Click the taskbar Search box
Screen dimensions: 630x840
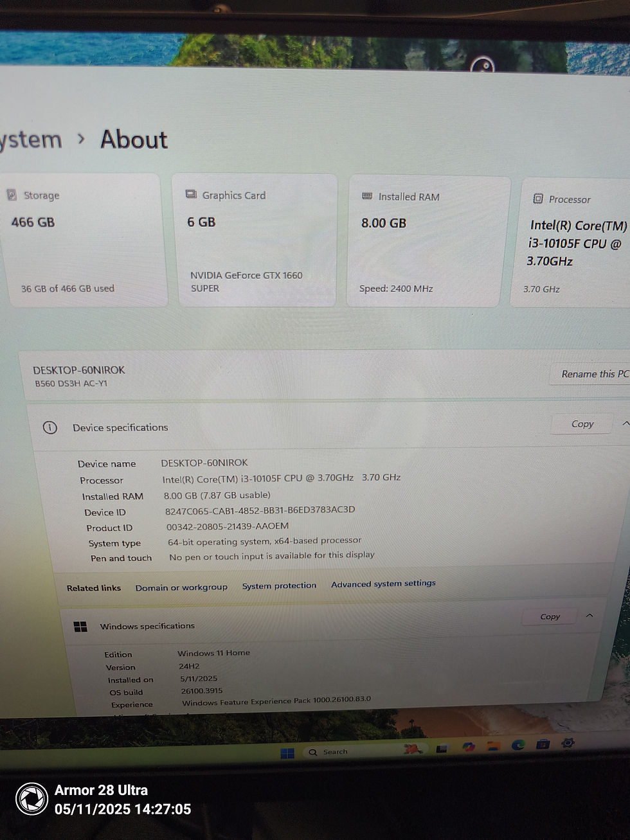coord(364,751)
